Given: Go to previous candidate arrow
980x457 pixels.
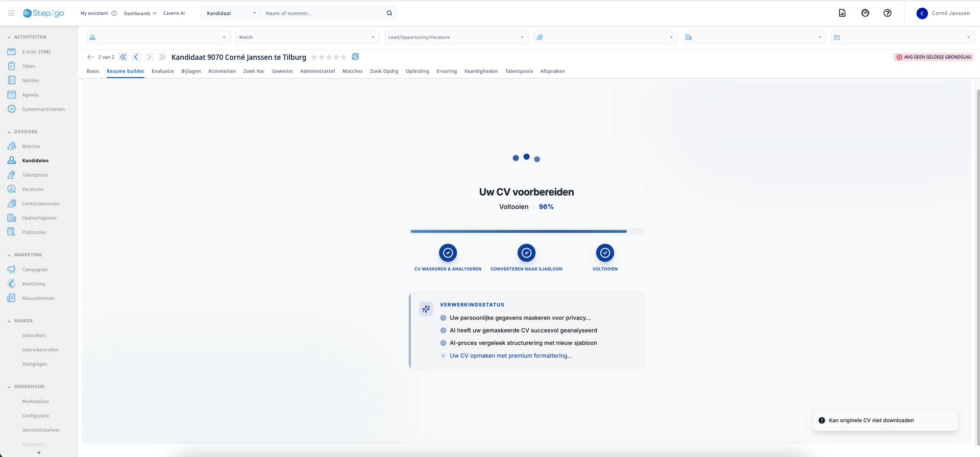Looking at the screenshot, I should click(136, 57).
